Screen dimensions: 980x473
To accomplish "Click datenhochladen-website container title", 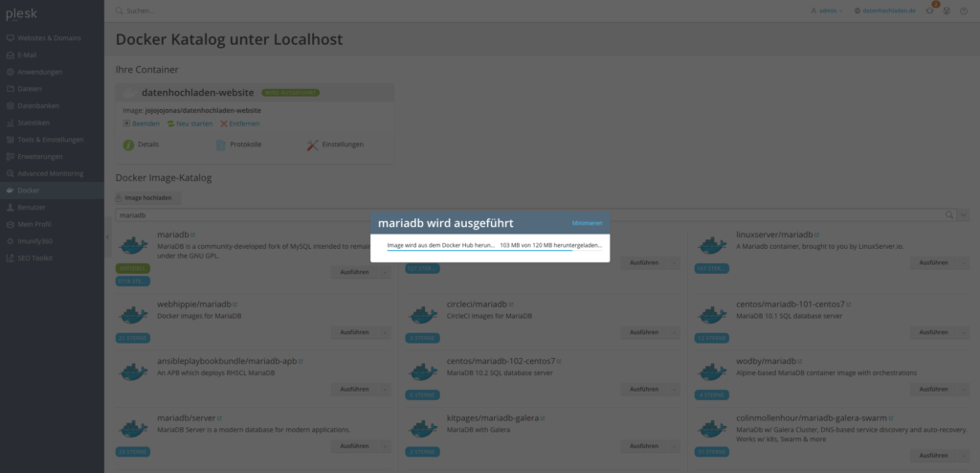I will (x=197, y=93).
